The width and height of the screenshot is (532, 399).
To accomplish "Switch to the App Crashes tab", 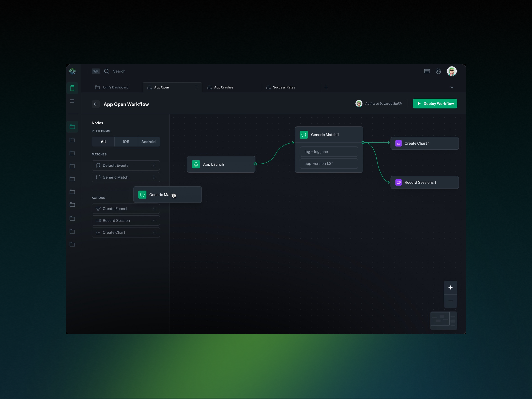I will pyautogui.click(x=223, y=87).
